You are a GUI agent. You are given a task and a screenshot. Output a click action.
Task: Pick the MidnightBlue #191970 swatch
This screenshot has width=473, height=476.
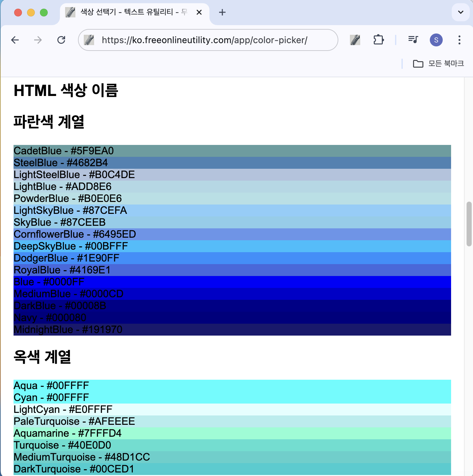[x=232, y=329]
